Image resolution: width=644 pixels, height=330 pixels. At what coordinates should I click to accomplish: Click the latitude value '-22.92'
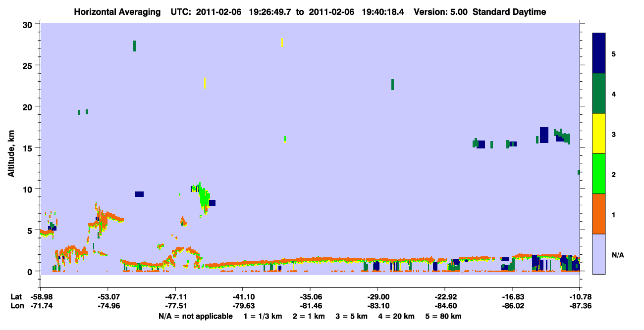coord(445,297)
